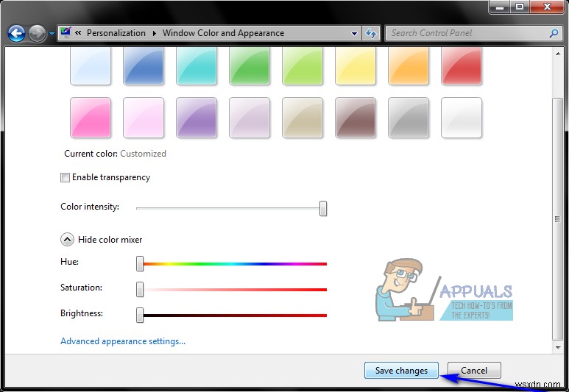The image size is (569, 392).
Task: Expand arrow after Personalization breadcrumb
Action: (x=155, y=33)
